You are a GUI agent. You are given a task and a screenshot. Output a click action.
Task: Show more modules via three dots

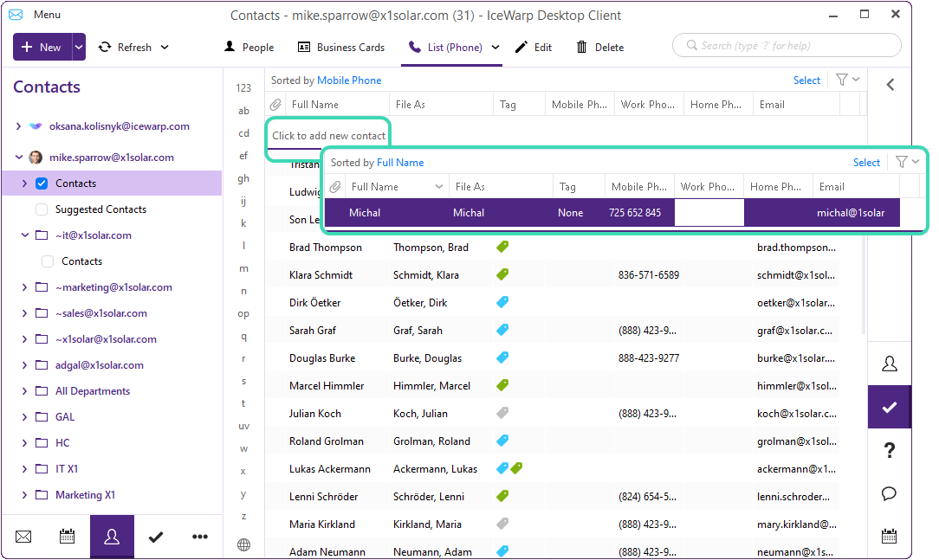click(200, 537)
